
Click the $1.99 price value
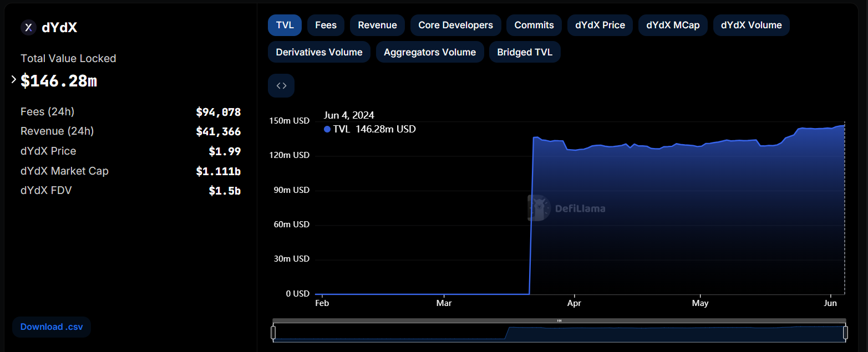pos(225,151)
